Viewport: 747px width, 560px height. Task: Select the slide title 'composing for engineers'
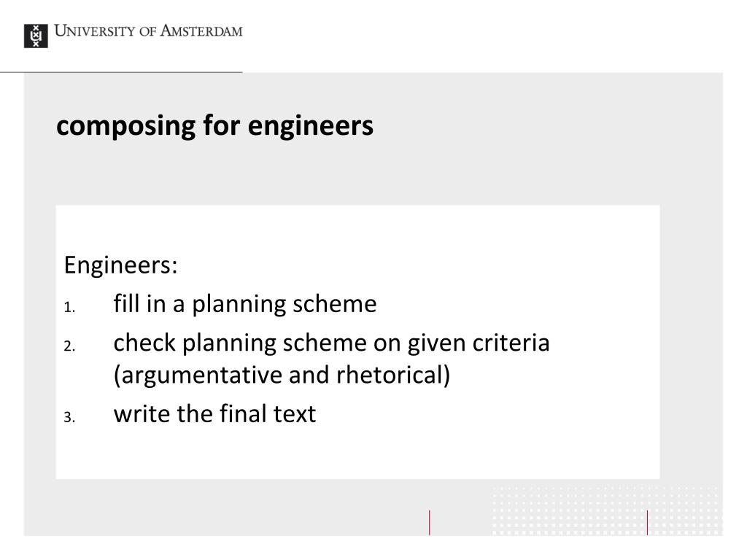[x=214, y=125]
